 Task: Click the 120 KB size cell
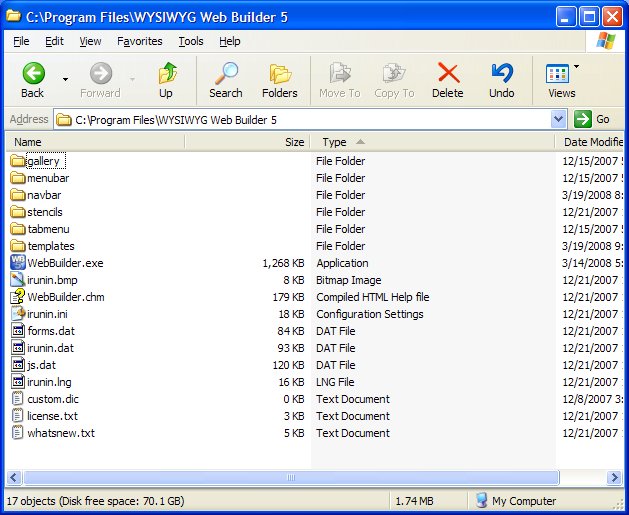pos(288,365)
